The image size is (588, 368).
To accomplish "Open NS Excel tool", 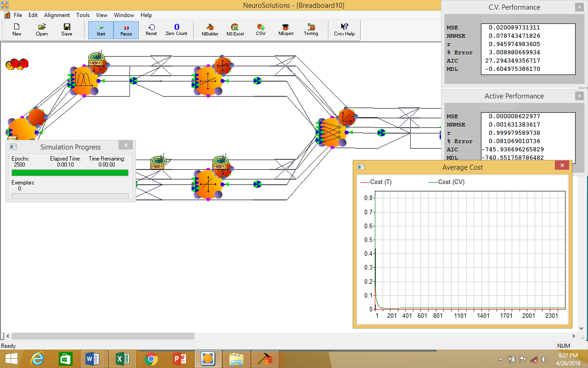I will click(x=235, y=30).
